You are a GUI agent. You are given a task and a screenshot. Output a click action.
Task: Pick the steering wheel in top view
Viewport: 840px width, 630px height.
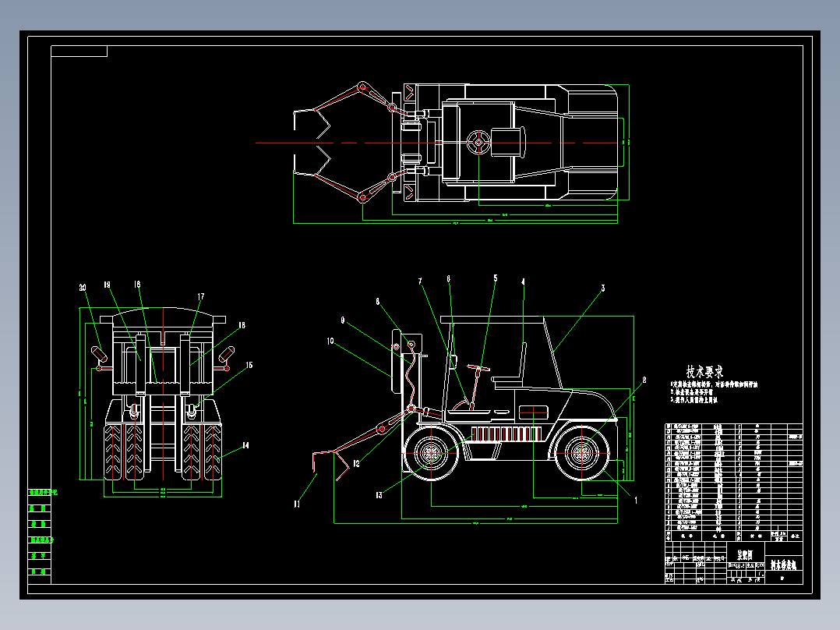click(x=478, y=143)
